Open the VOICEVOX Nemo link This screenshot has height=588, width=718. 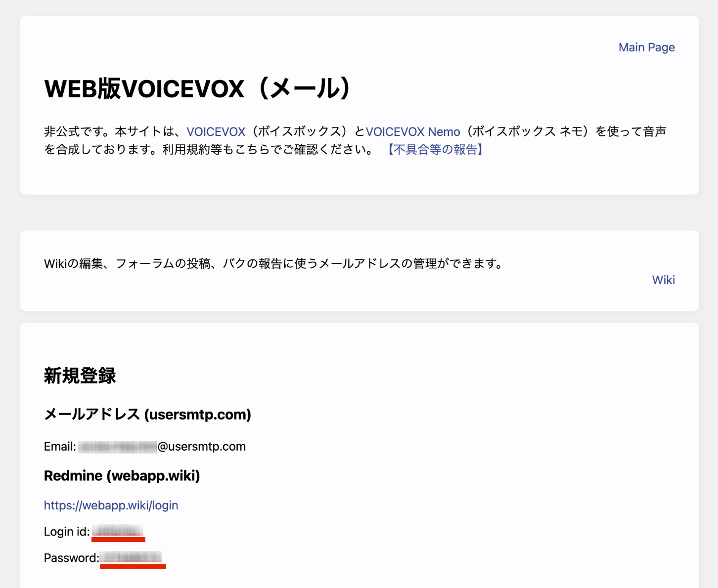pos(413,132)
